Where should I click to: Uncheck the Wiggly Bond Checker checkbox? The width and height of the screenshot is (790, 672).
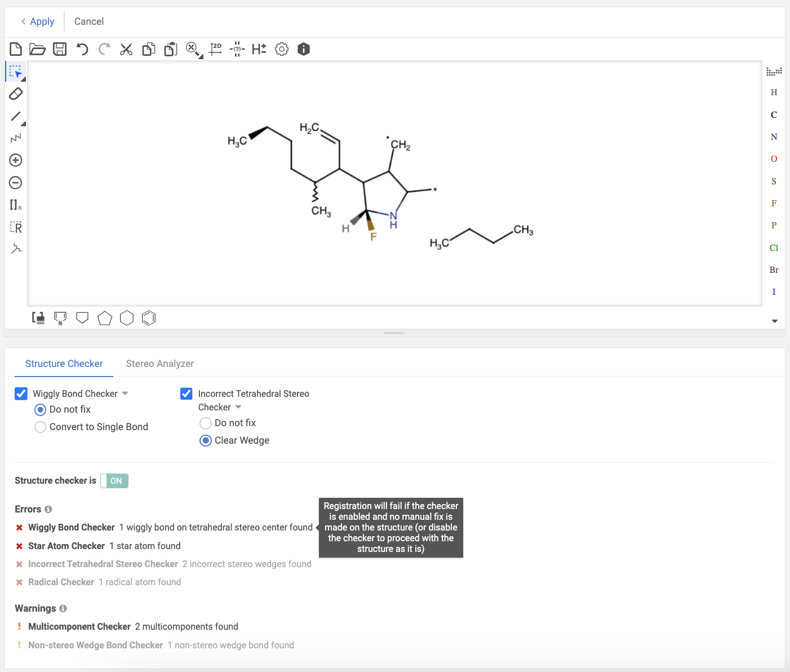pyautogui.click(x=21, y=394)
